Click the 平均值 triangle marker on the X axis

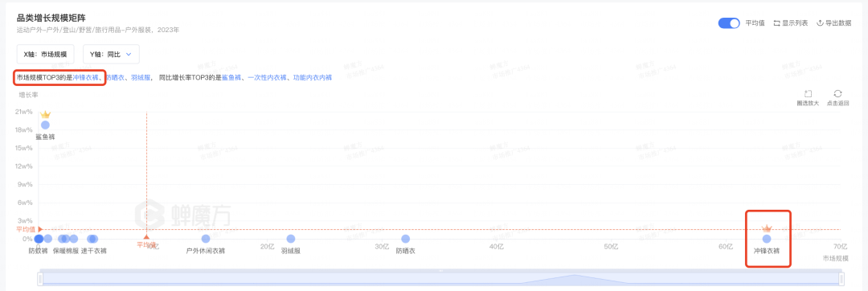[x=146, y=237]
